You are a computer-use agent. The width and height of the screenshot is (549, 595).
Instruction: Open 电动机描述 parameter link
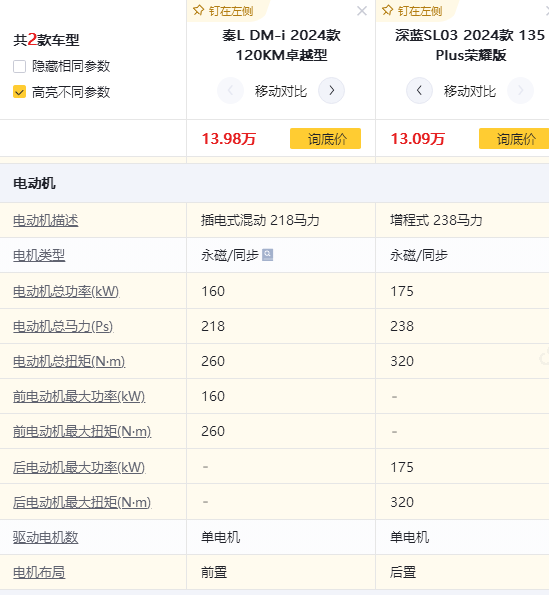[x=46, y=220]
